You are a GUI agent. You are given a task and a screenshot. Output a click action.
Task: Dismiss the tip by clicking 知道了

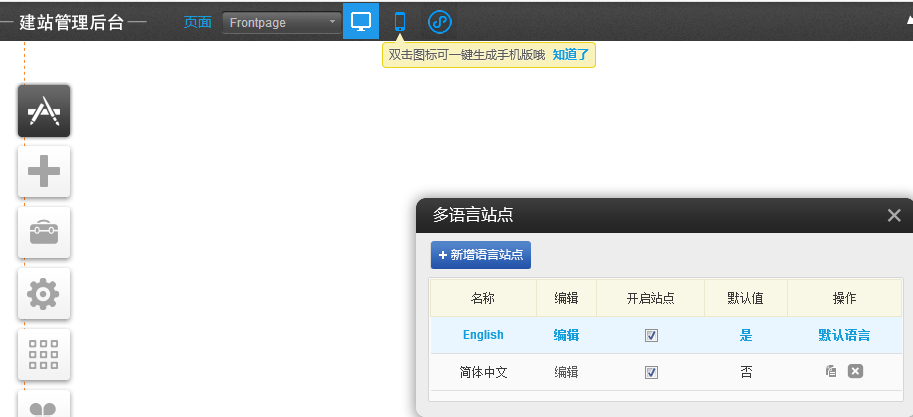pos(571,55)
